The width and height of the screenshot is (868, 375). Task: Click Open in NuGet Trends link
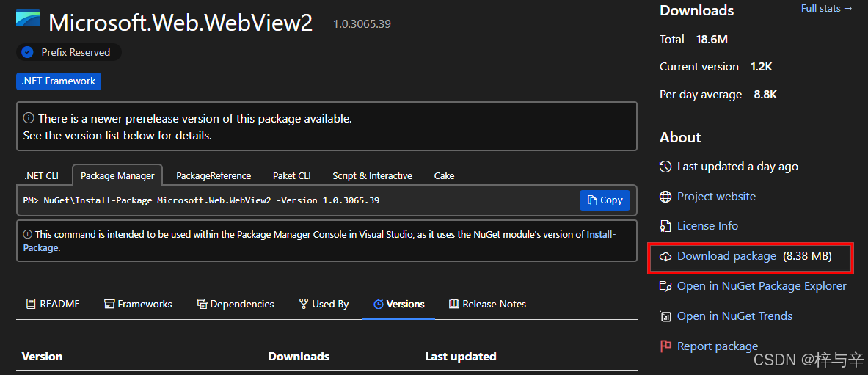pyautogui.click(x=734, y=316)
